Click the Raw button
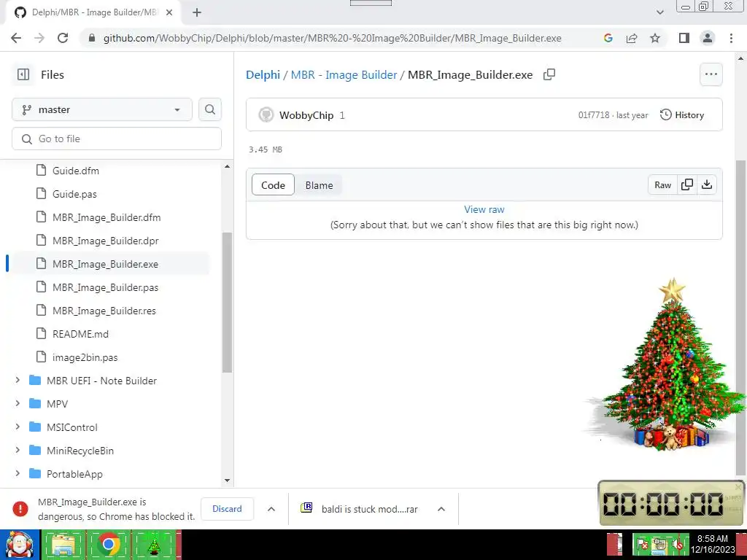 [x=662, y=184]
